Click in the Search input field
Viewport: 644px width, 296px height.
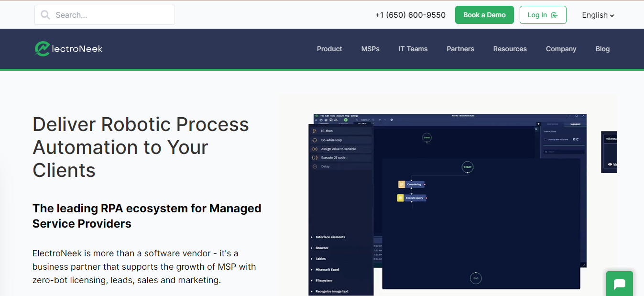[x=105, y=15]
